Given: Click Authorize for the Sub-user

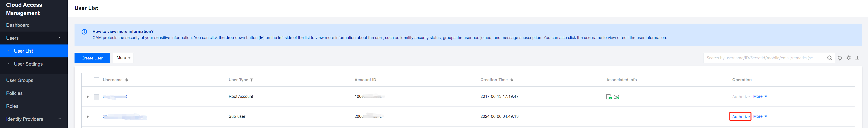Looking at the screenshot, I should point(741,117).
